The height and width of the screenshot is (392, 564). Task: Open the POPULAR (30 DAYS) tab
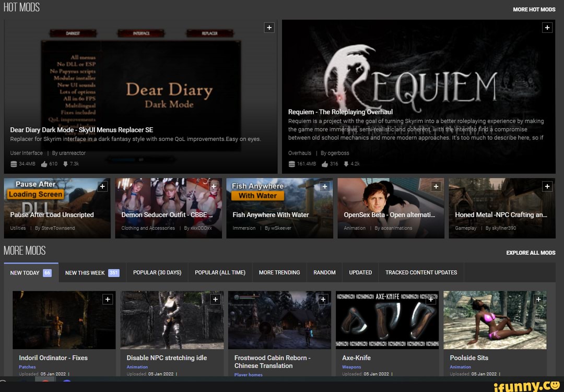point(157,272)
